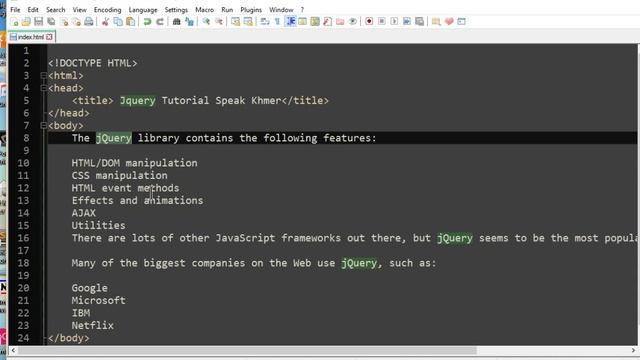Viewport: 640px width, 360px height.
Task: Click the last window-shaped toolbar icon
Action: point(462,22)
